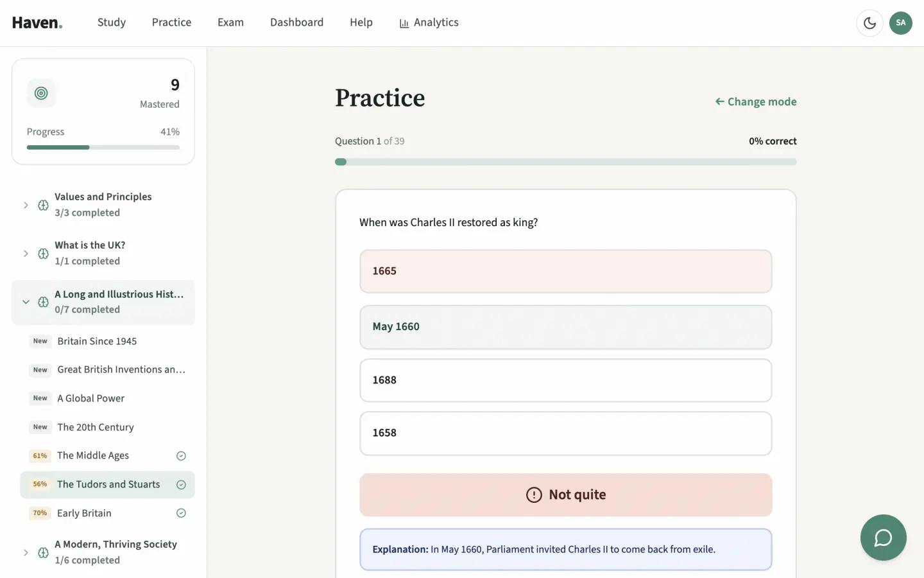Open the chat support bubble

click(x=883, y=538)
